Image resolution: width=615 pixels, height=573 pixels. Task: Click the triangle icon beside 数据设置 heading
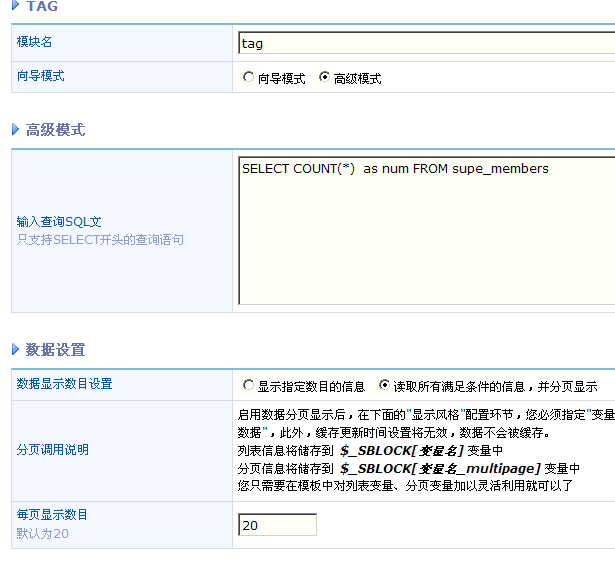click(15, 349)
